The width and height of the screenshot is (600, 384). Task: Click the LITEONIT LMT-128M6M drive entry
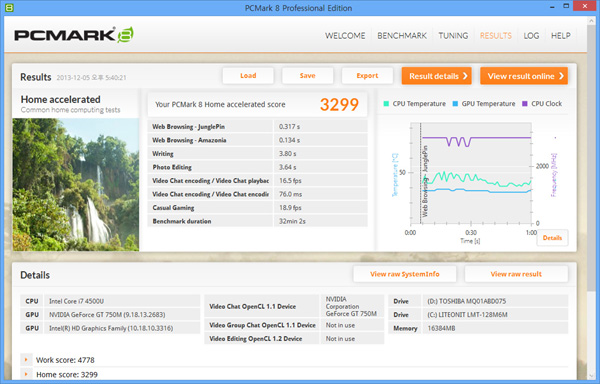coord(467,314)
